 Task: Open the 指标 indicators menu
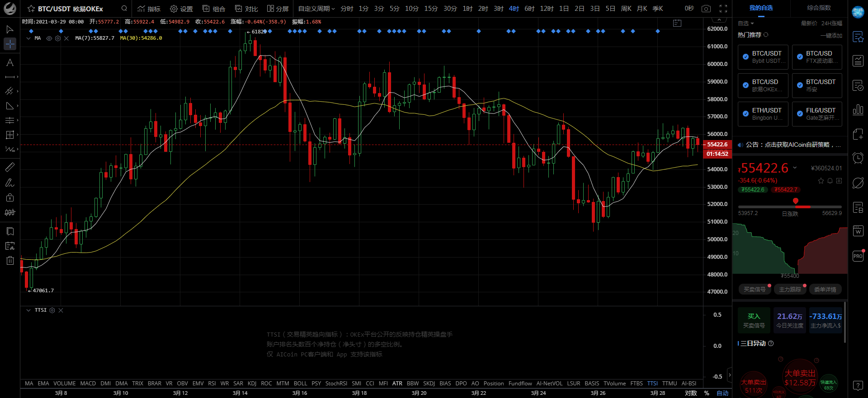(149, 9)
